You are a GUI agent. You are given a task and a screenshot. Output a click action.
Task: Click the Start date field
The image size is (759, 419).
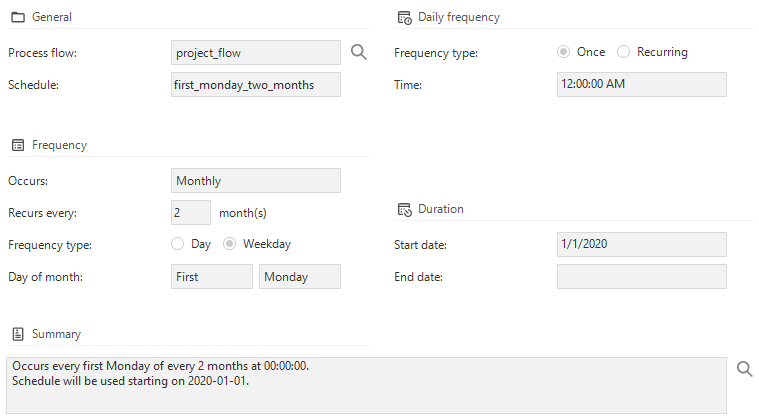pos(641,245)
